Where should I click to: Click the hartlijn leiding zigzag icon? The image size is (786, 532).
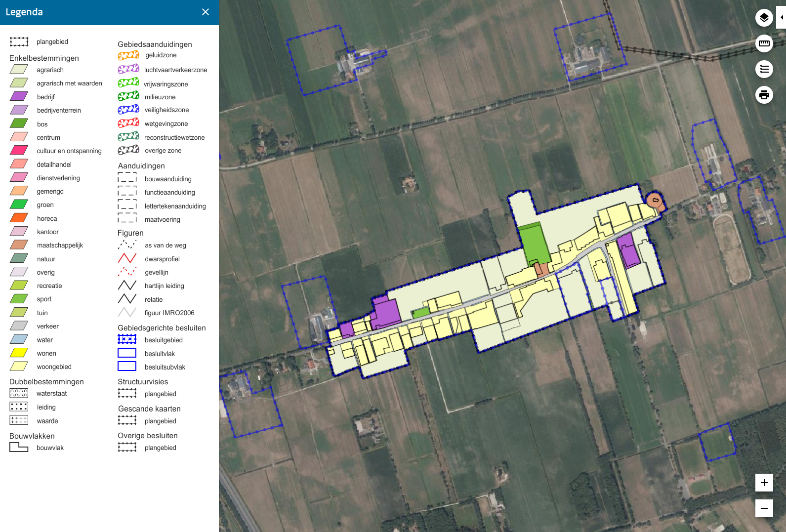coord(127,286)
